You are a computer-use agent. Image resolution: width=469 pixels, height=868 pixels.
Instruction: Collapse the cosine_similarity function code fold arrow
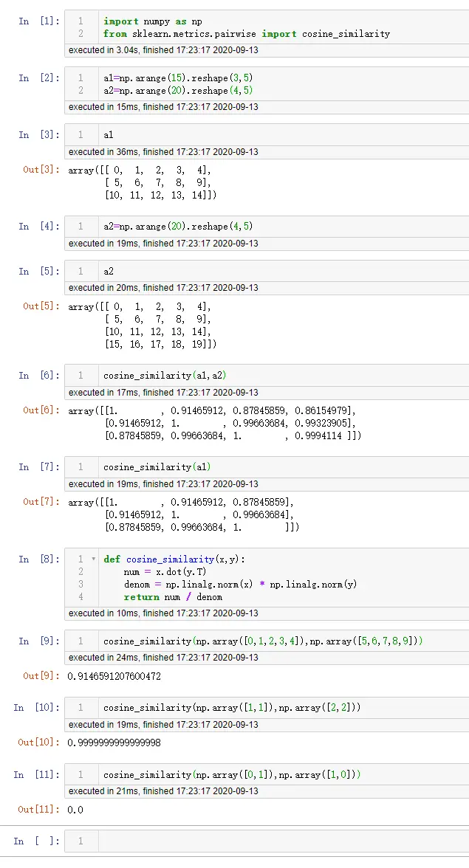click(x=93, y=559)
